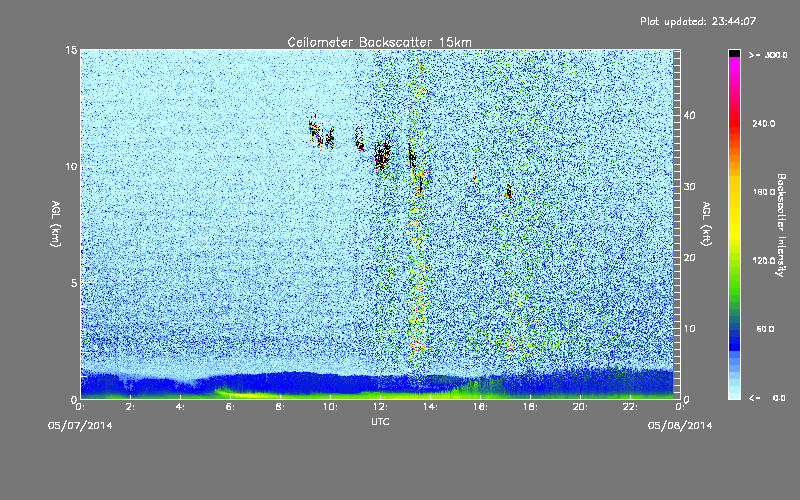Click the 15 km altitude tick label

[71, 50]
